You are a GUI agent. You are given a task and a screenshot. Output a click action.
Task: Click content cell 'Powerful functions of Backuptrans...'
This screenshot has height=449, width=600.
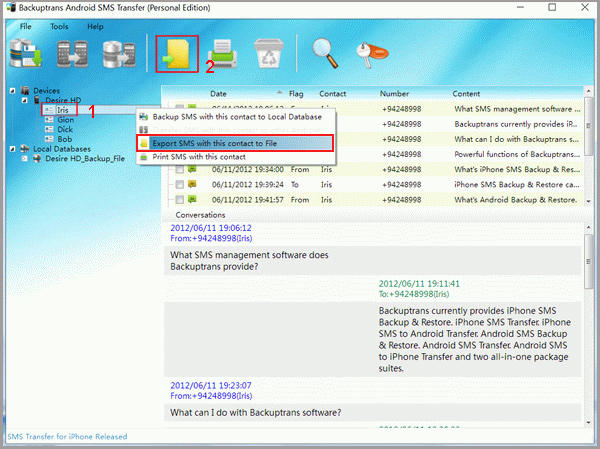pyautogui.click(x=517, y=154)
